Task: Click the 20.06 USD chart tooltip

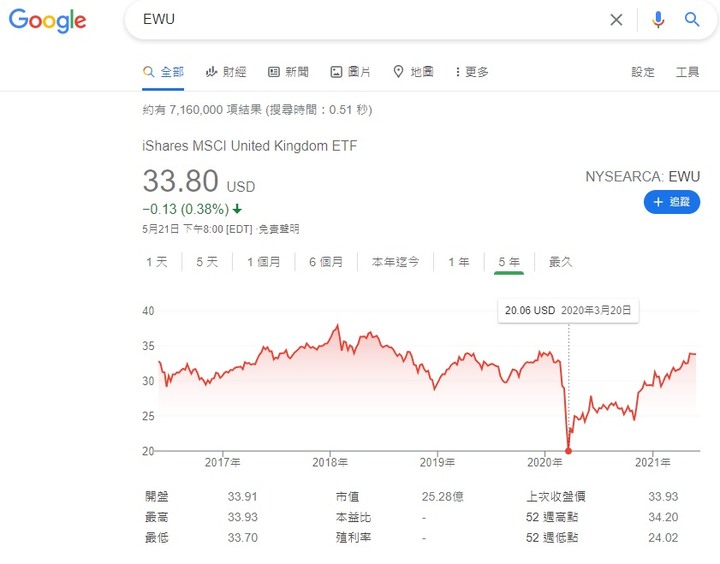Action: (x=568, y=310)
